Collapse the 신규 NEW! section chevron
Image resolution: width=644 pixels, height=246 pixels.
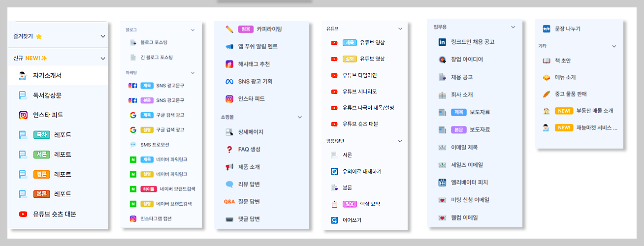[x=103, y=58]
